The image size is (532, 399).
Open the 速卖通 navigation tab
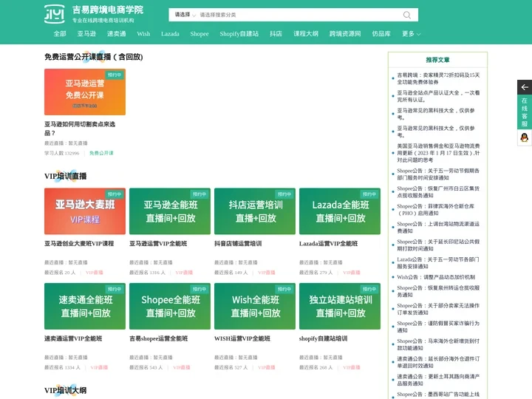(117, 33)
